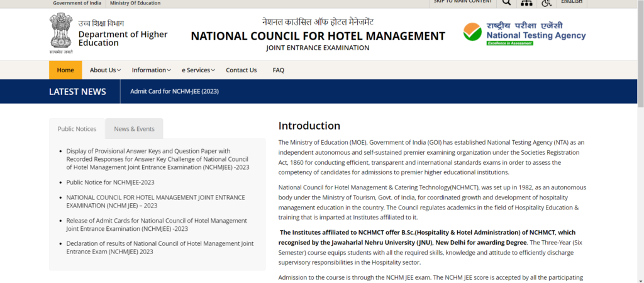
Task: Click the National Testing Agency logo
Action: pos(525,34)
